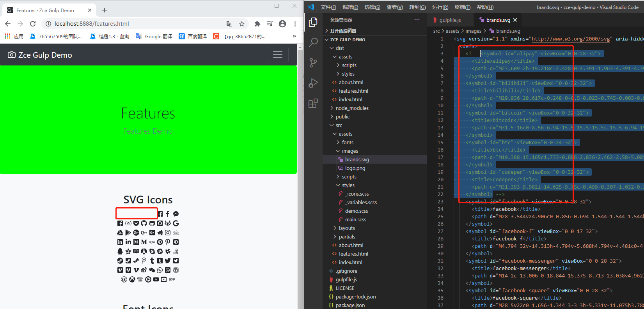Click Zce Gulp Demo brand link

(40, 55)
